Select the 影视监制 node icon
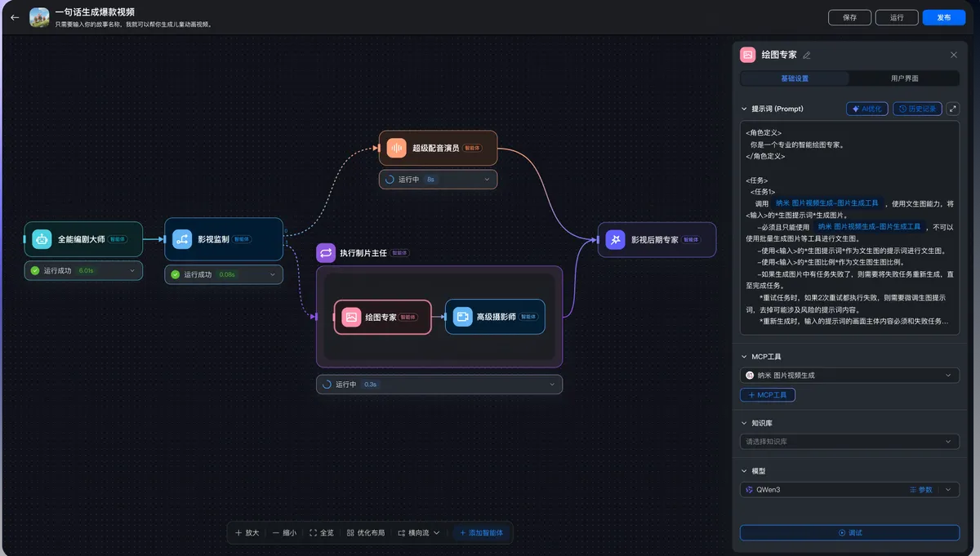The image size is (980, 556). point(182,239)
